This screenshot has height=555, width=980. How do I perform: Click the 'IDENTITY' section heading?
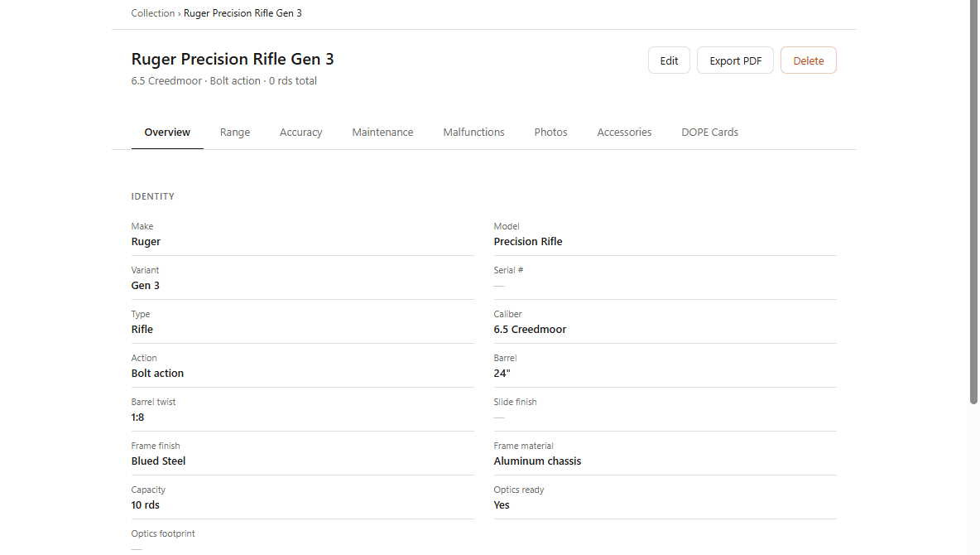pyautogui.click(x=152, y=196)
